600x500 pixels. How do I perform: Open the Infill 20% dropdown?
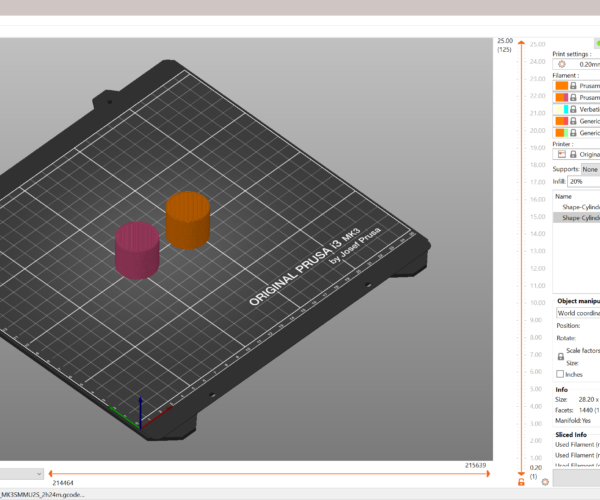(x=584, y=181)
